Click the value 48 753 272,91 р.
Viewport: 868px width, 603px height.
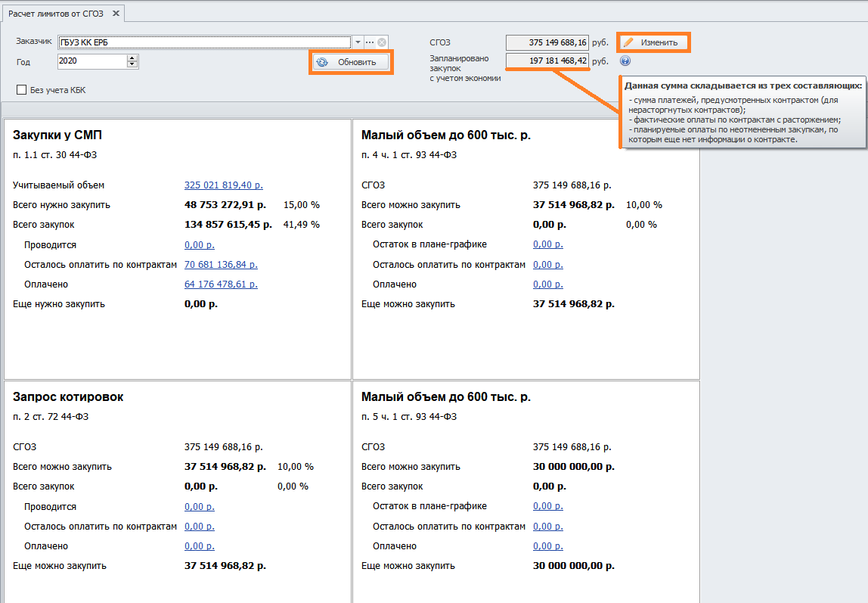225,205
